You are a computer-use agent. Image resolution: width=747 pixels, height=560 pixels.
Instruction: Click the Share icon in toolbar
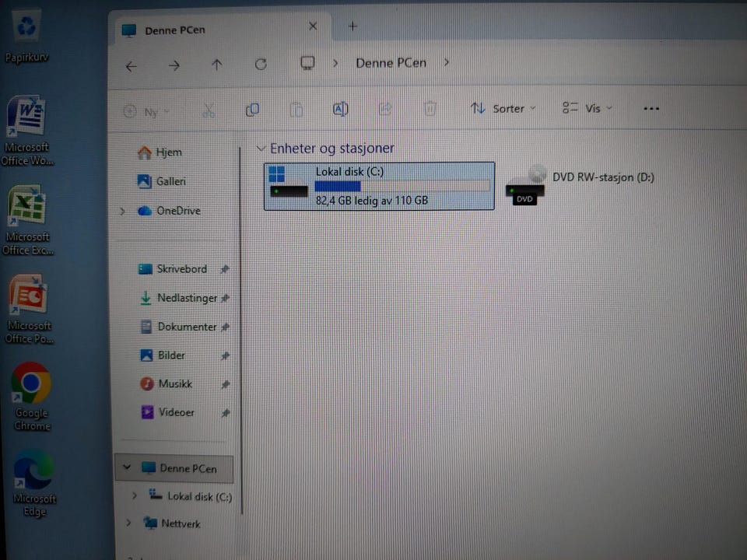click(x=385, y=109)
